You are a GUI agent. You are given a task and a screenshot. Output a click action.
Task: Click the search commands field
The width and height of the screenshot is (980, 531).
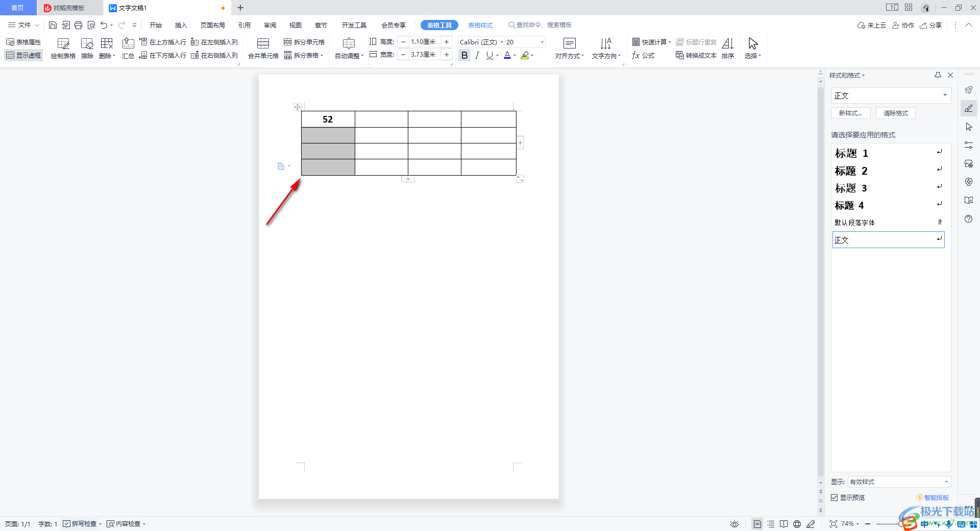(x=540, y=25)
